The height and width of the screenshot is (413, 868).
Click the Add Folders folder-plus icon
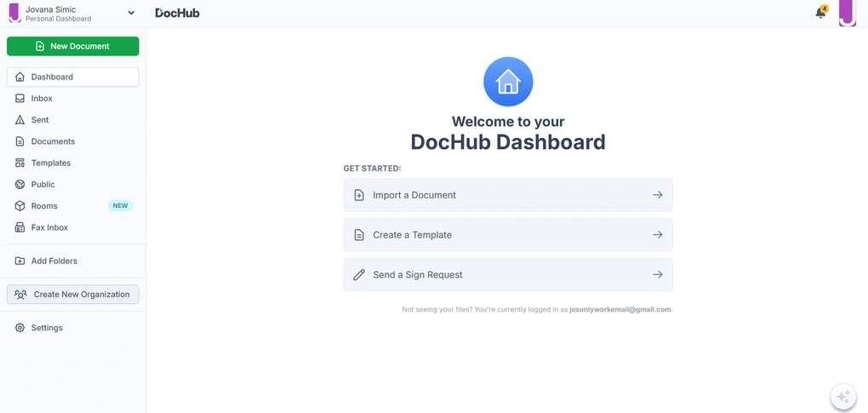(20, 261)
